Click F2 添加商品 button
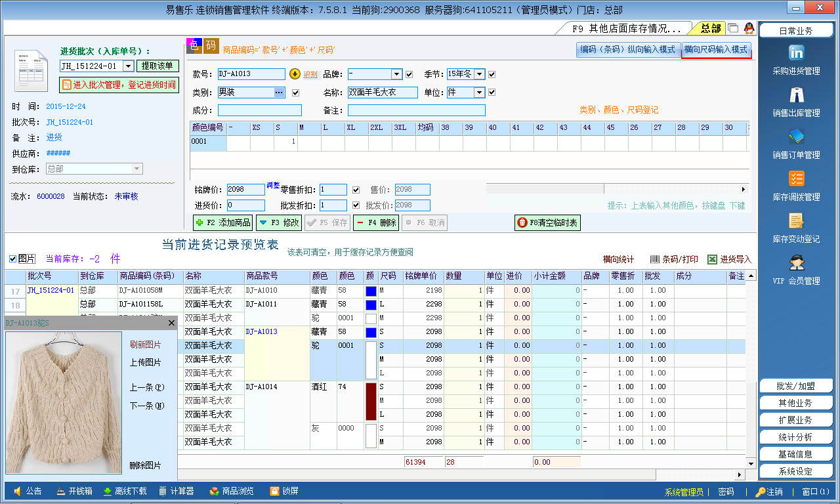This screenshot has width=840, height=504. point(222,222)
